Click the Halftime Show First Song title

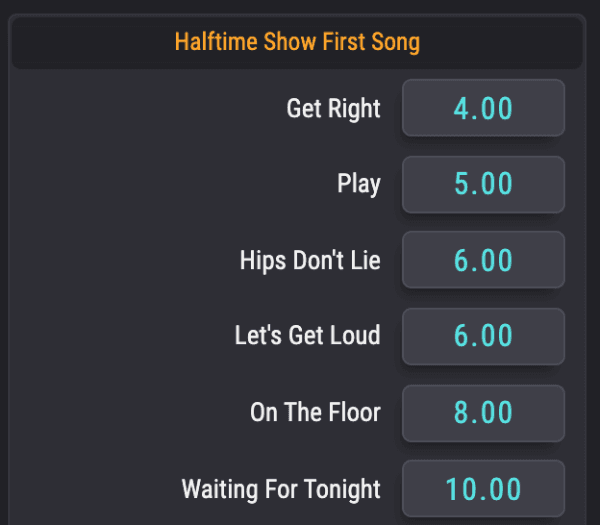pyautogui.click(x=297, y=42)
